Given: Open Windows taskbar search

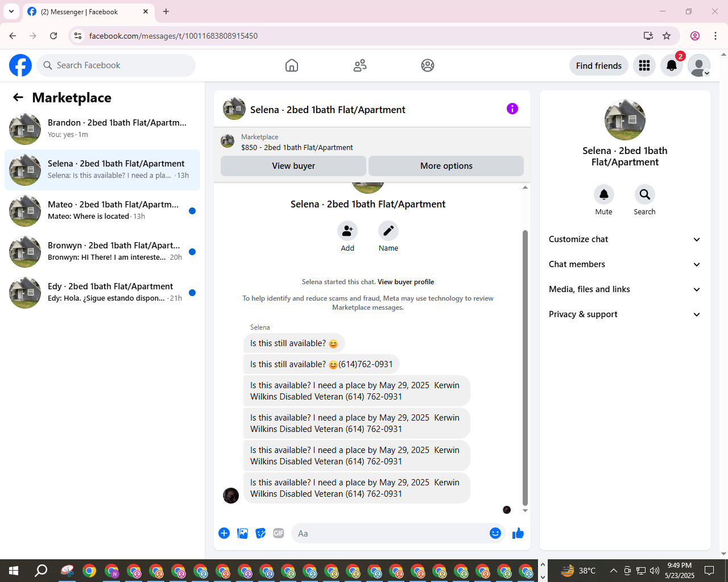Looking at the screenshot, I should coord(41,571).
